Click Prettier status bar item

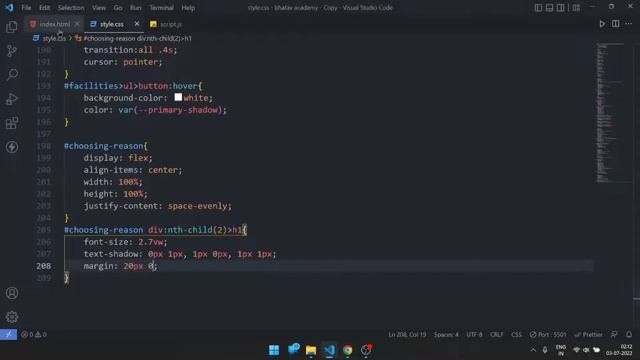coord(588,334)
